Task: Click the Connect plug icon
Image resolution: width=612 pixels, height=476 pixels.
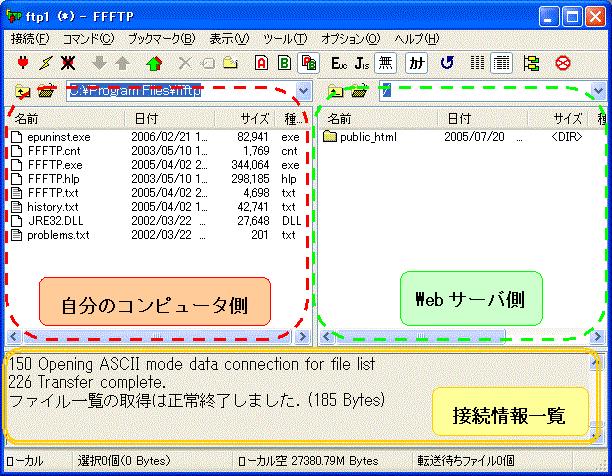Action: pos(23,63)
